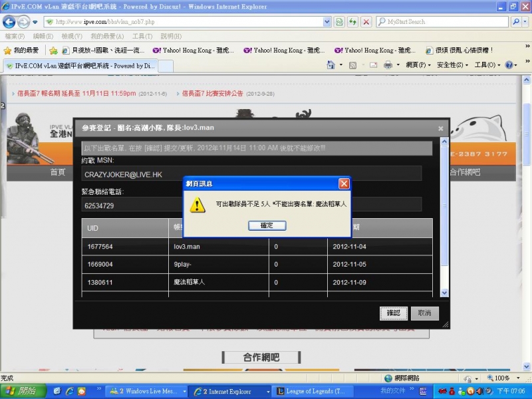Expand the address bar history dropdown
The width and height of the screenshot is (532, 399).
(x=327, y=22)
